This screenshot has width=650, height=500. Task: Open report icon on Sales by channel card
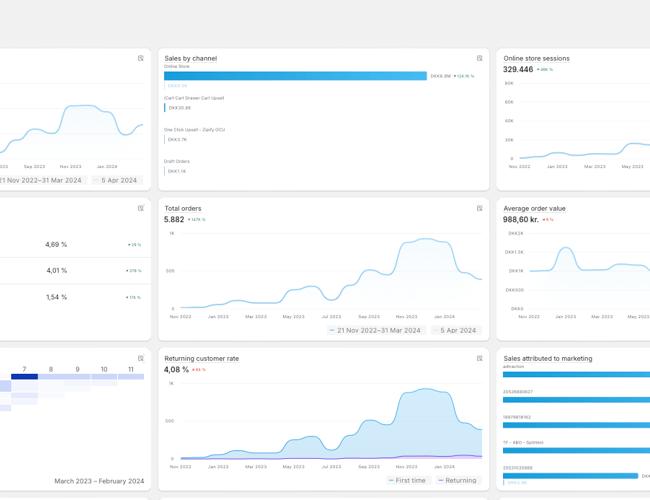(x=480, y=58)
